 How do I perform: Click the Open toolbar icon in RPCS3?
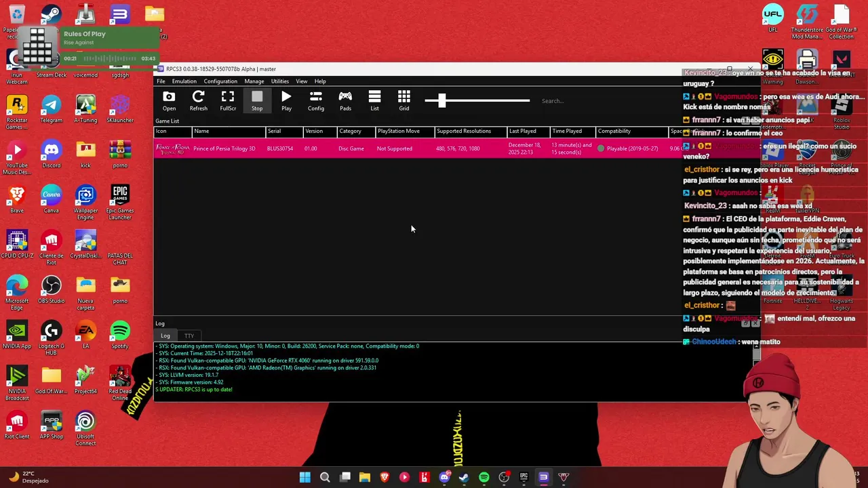(169, 101)
